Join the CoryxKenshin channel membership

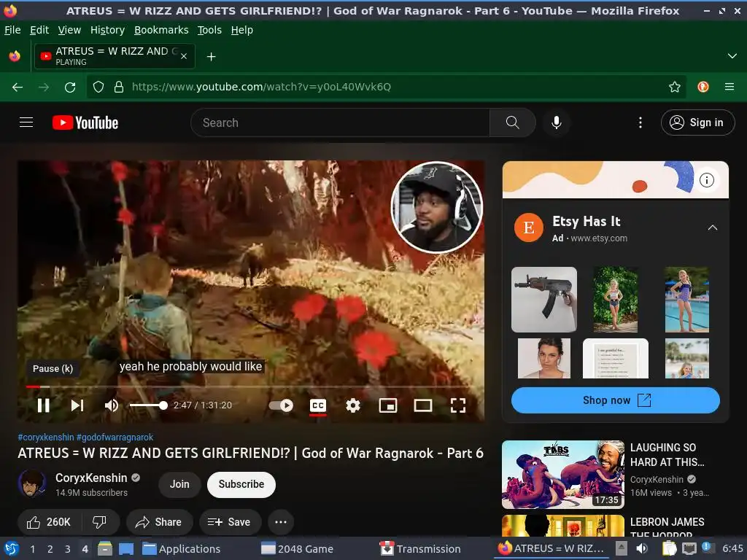pyautogui.click(x=179, y=484)
